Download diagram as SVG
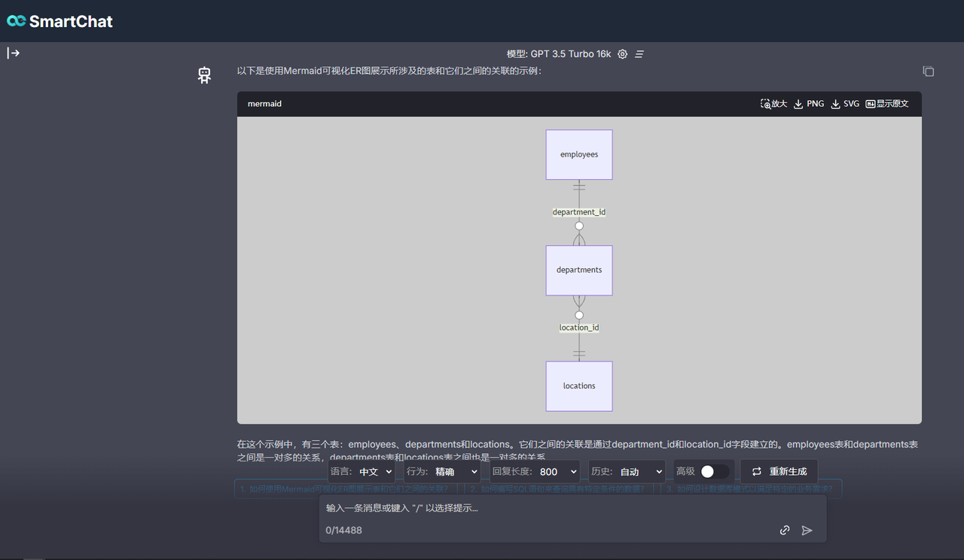 tap(845, 104)
